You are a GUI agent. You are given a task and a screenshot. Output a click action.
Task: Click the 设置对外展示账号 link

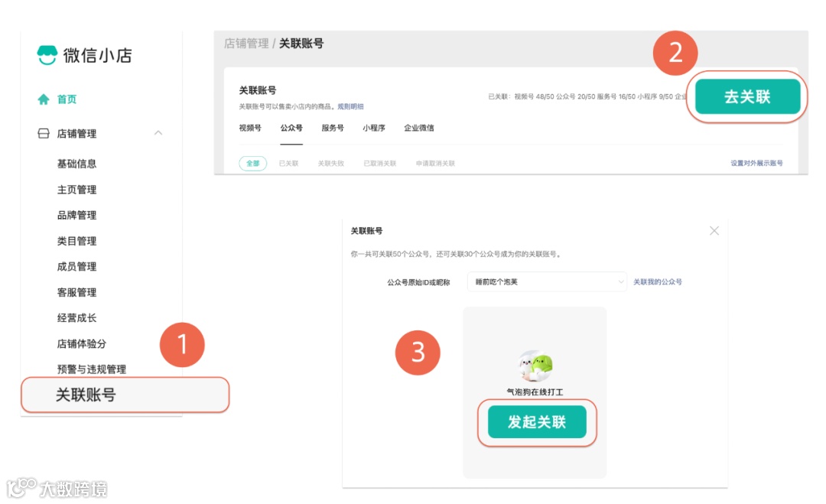(x=756, y=163)
